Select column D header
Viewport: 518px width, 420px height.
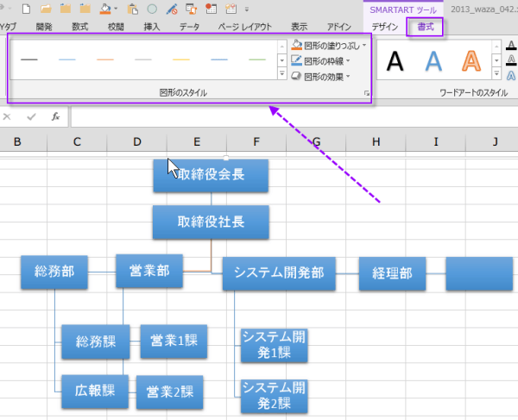pos(136,142)
